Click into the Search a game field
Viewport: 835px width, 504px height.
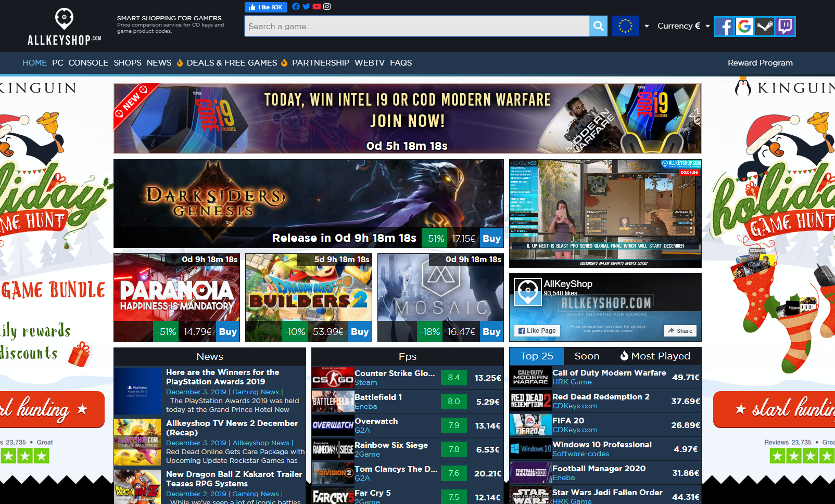pyautogui.click(x=416, y=26)
